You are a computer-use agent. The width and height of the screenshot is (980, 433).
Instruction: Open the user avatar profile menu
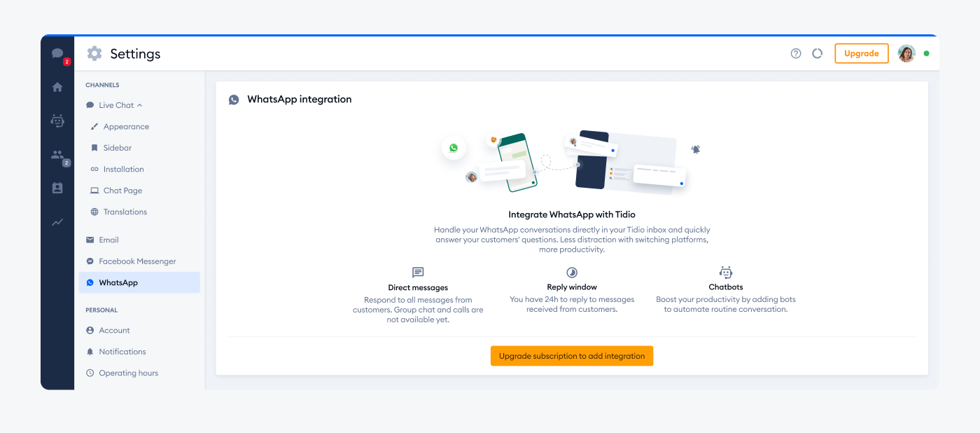(906, 53)
